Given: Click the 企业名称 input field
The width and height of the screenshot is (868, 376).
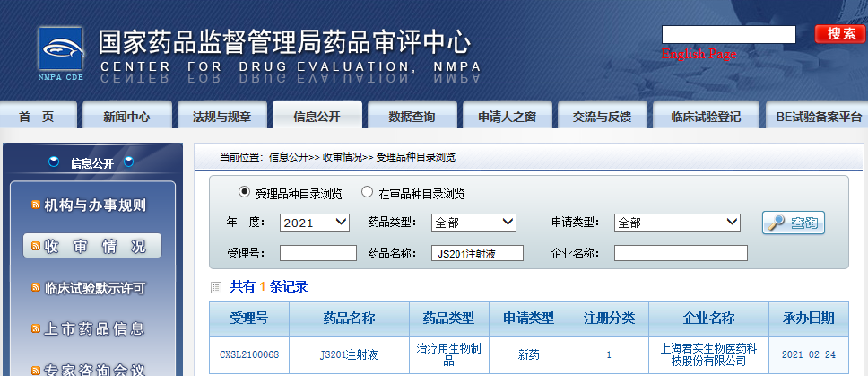Looking at the screenshot, I should coord(680,253).
